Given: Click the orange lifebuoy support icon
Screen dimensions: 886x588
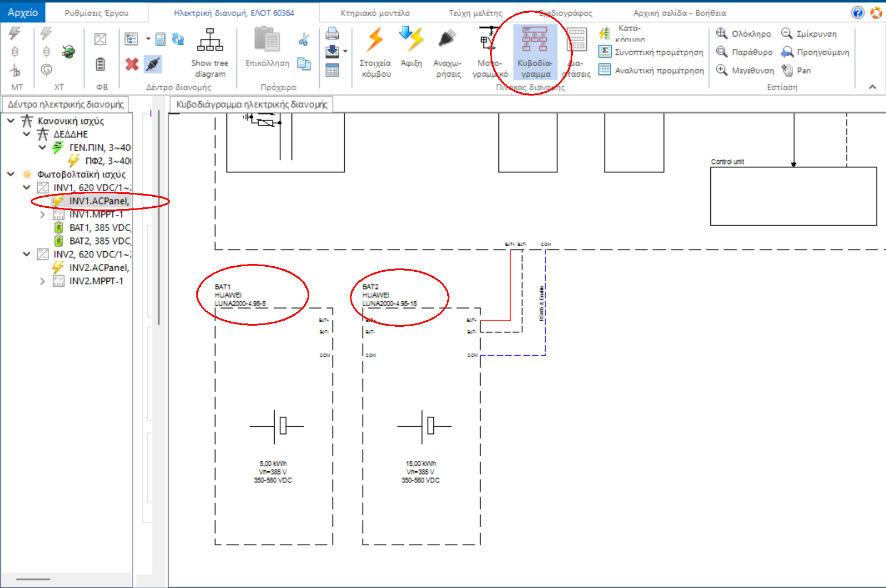Looking at the screenshot, I should (876, 12).
